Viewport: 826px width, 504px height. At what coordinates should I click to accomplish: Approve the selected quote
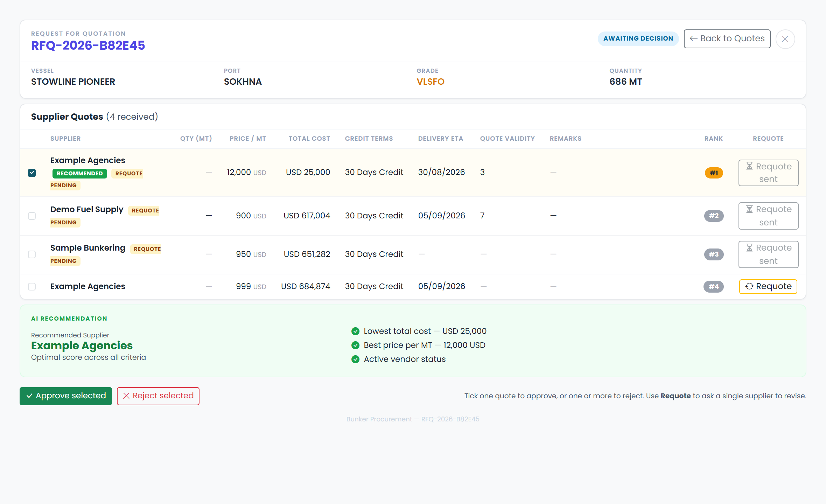66,396
